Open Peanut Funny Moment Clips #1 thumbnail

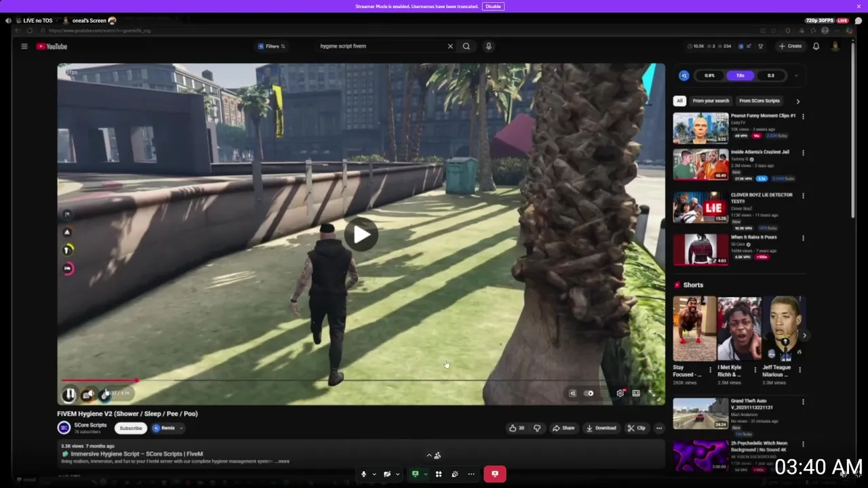pos(701,128)
